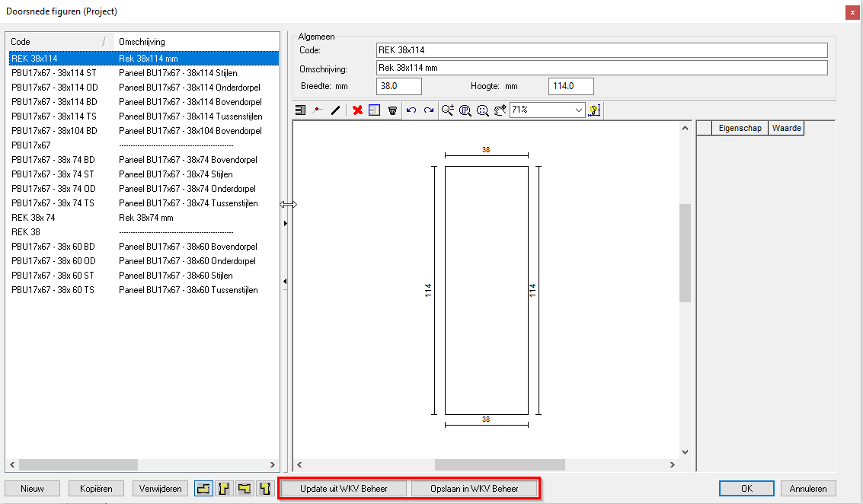Activate the zoom in/out magnifier tool
This screenshot has width=863, height=504.
click(448, 110)
